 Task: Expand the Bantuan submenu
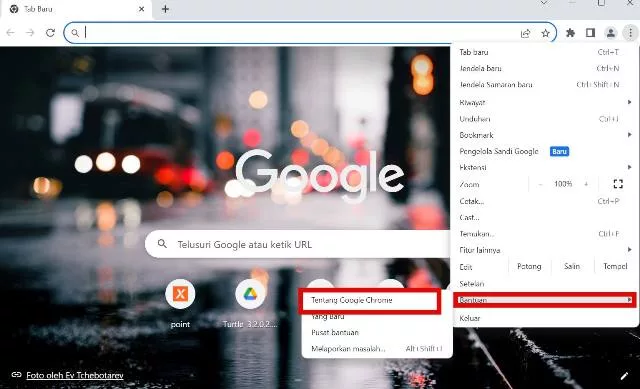[544, 300]
